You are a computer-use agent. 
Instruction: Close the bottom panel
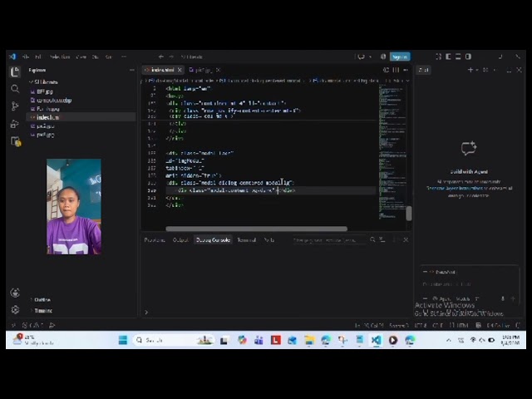coord(406,240)
